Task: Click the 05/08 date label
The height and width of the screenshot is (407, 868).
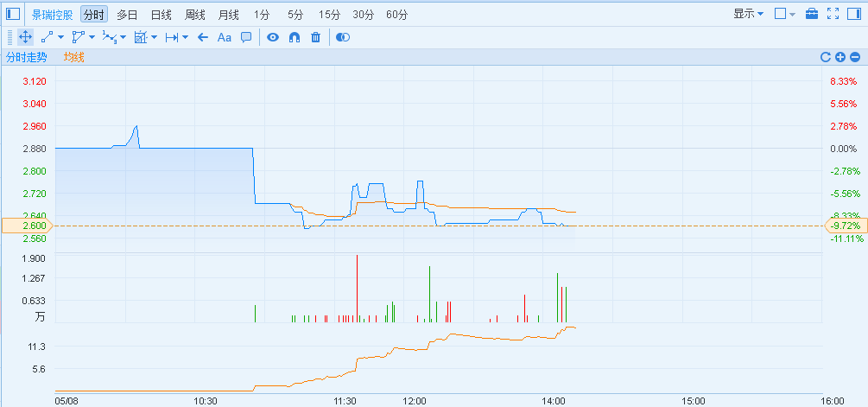Action: click(x=66, y=401)
